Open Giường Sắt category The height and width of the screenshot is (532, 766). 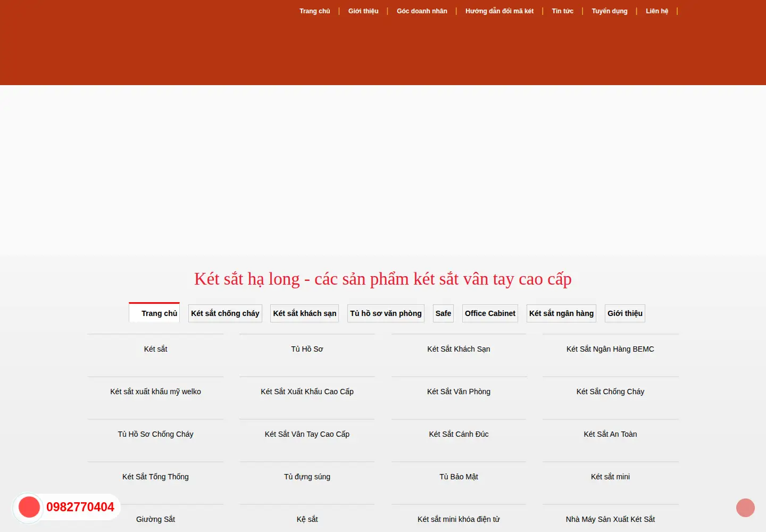coord(155,519)
